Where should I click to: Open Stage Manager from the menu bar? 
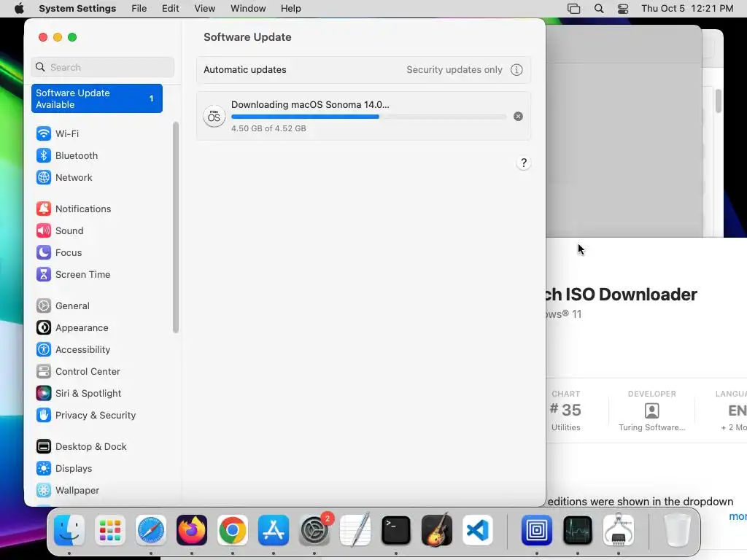[x=573, y=9]
